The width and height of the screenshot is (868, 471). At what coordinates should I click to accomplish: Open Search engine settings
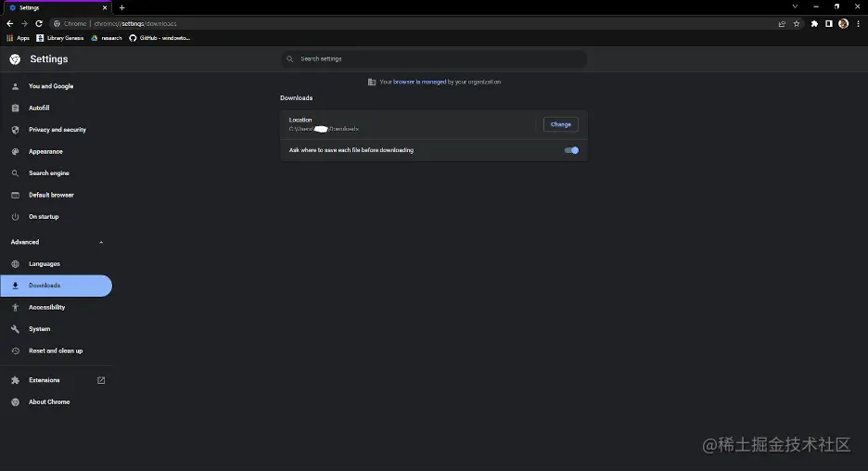pyautogui.click(x=56, y=173)
